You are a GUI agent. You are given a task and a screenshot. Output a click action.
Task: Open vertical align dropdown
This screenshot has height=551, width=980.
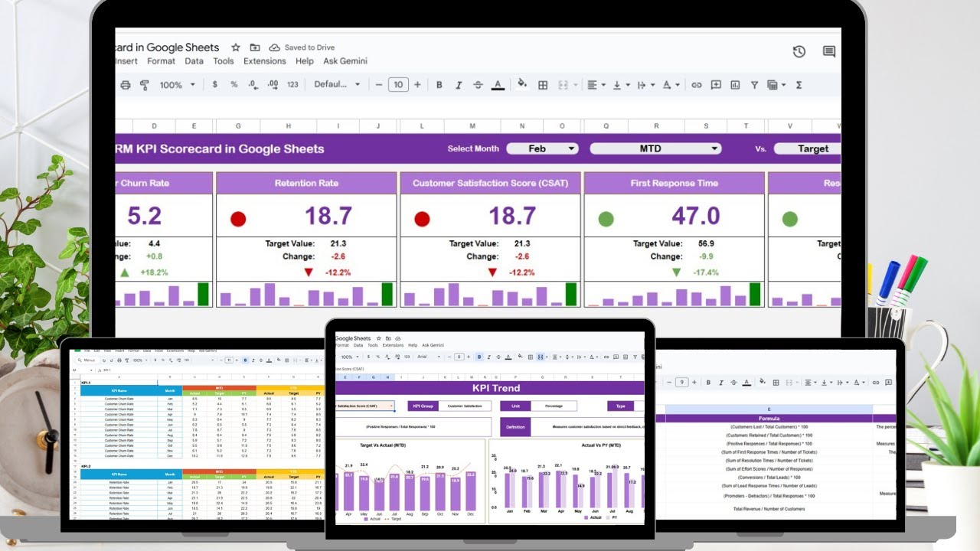coord(620,85)
